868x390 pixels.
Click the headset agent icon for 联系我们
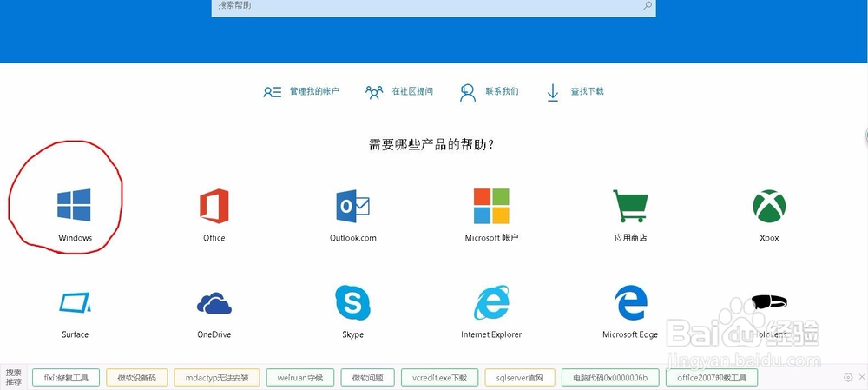pyautogui.click(x=468, y=92)
